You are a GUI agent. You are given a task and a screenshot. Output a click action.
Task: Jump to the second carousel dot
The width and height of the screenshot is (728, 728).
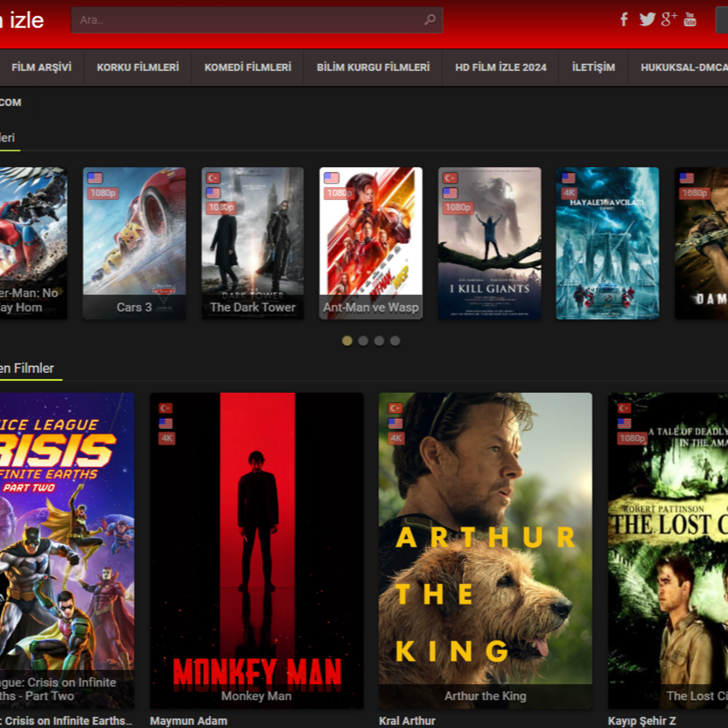(363, 341)
